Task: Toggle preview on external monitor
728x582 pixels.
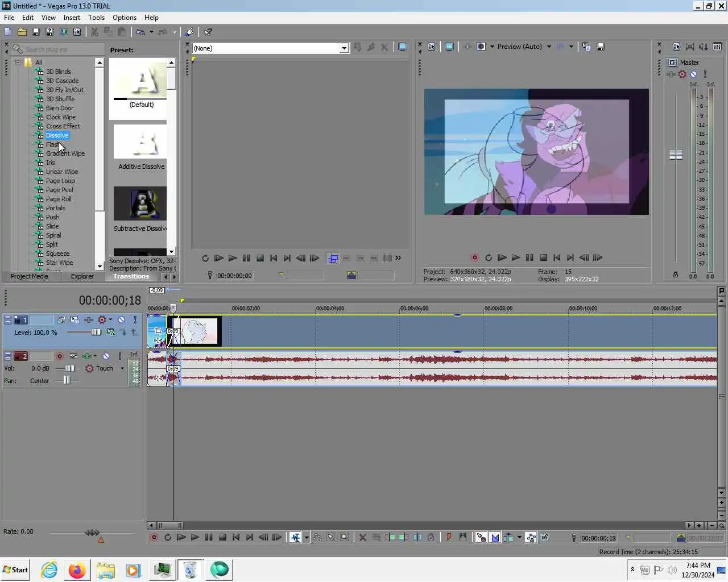Action: point(449,47)
